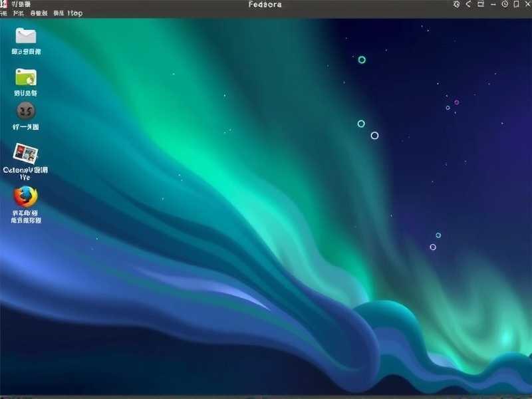Click the printer-shaped icon in title bar
The width and height of the screenshot is (532, 399).
point(481,4)
